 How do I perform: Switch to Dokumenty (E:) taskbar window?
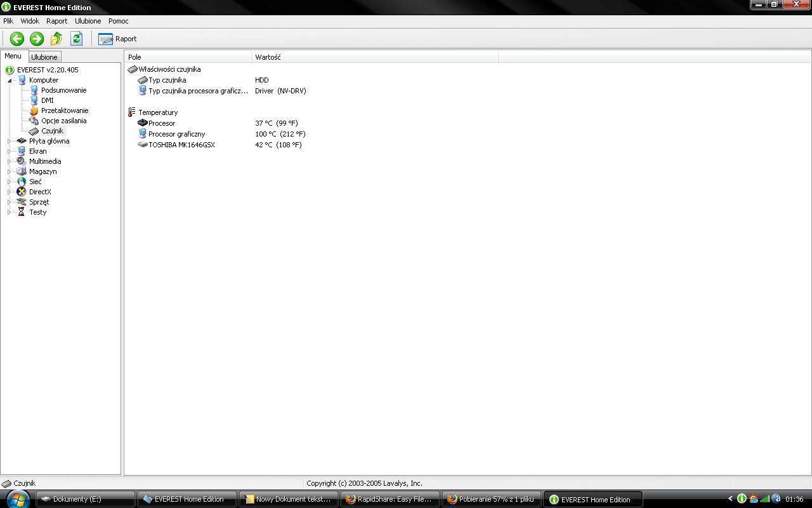[x=86, y=499]
